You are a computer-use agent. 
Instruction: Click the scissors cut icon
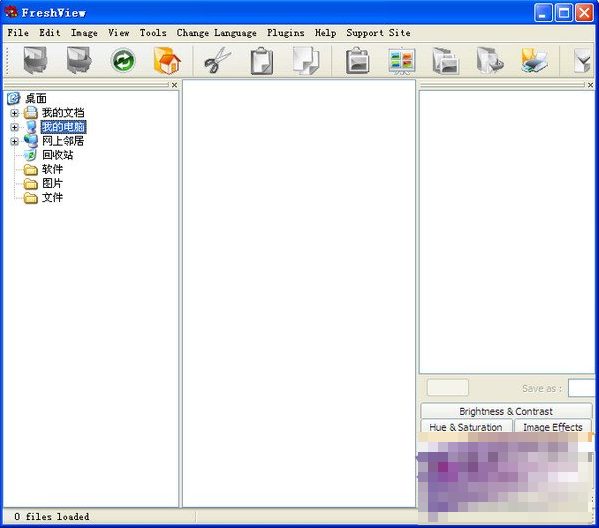pyautogui.click(x=218, y=60)
